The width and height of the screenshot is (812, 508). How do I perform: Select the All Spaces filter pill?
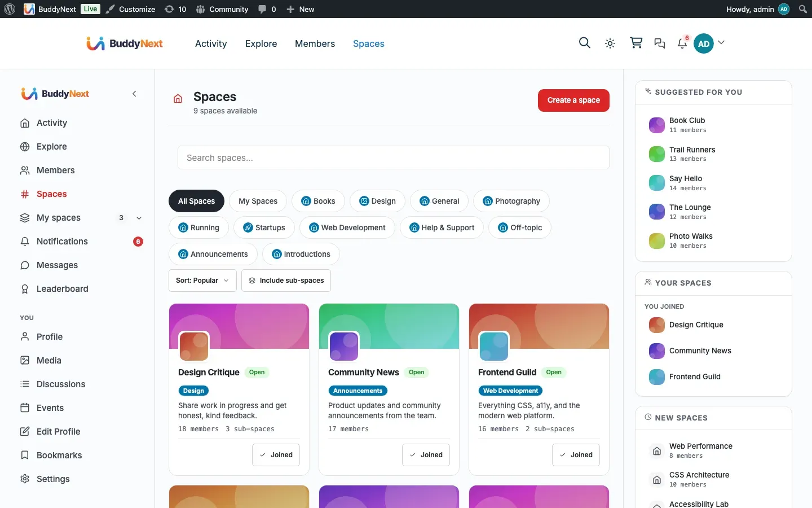click(196, 201)
